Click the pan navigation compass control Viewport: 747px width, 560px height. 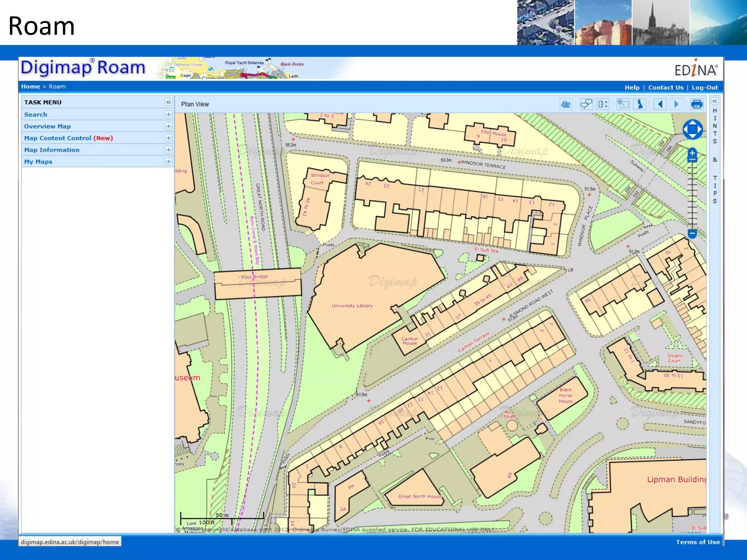click(692, 129)
